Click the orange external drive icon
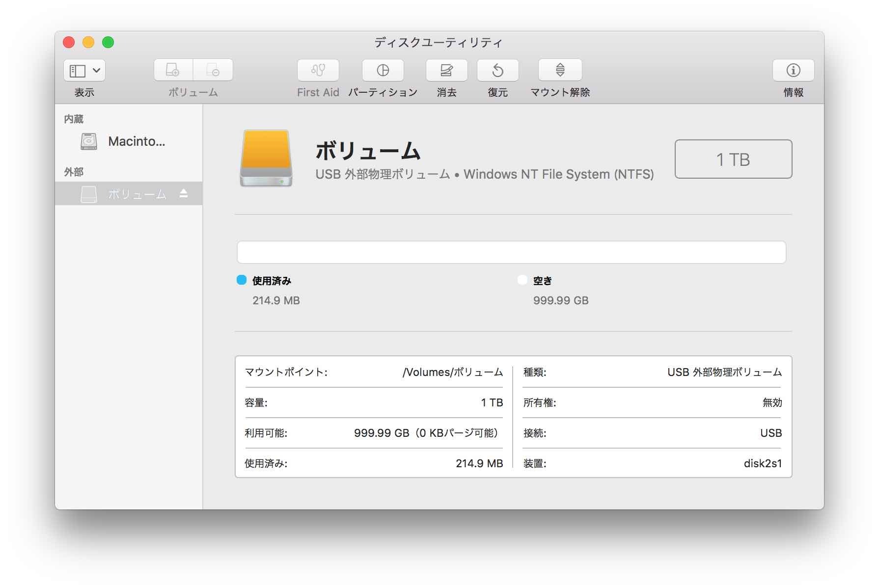This screenshot has width=879, height=588. tap(266, 158)
